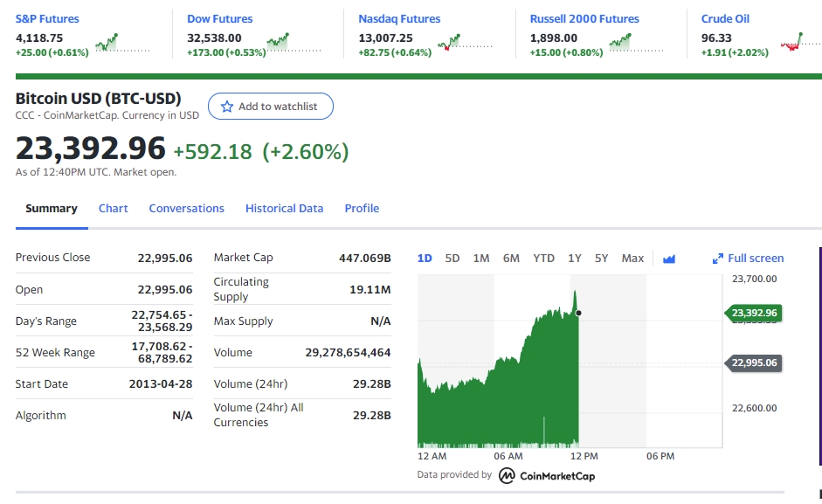This screenshot has width=822, height=504.
Task: Click the 52 Week Range value
Action: [162, 352]
